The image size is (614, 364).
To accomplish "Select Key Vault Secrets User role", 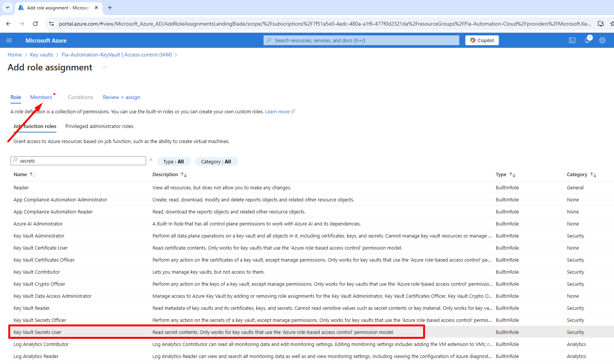I will pos(312,332).
